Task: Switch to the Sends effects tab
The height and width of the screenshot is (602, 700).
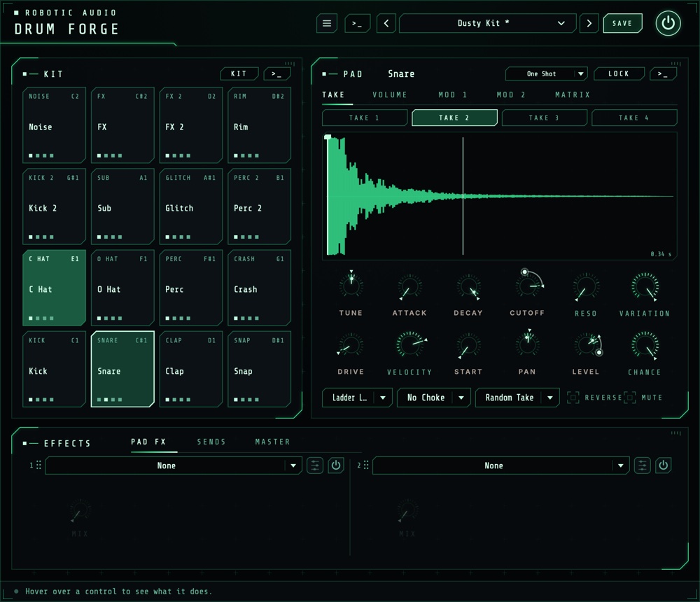Action: point(211,442)
